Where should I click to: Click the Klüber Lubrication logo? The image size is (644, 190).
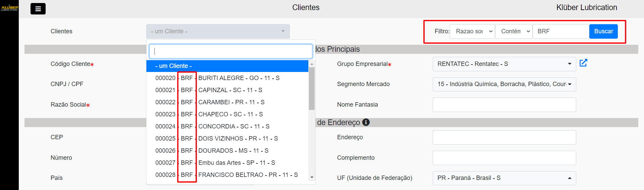point(9,8)
